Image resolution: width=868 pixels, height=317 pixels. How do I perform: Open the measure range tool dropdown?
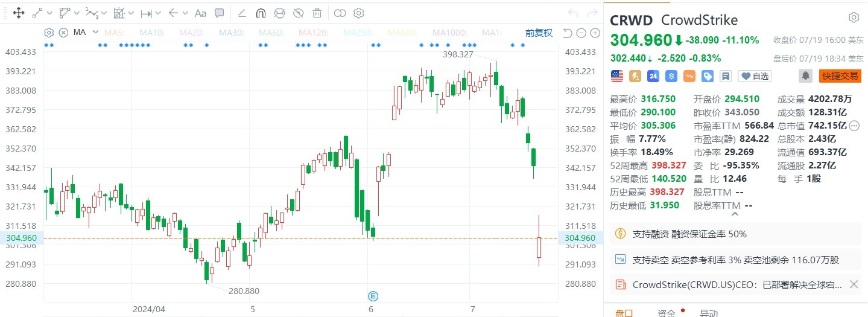coord(159,13)
